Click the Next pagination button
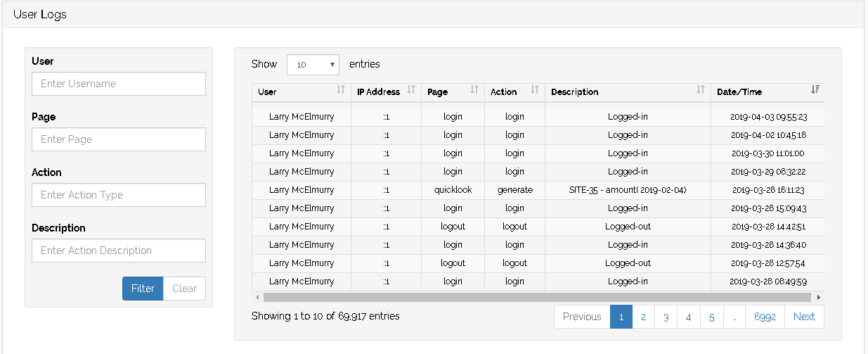This screenshot has height=354, width=868. (804, 317)
